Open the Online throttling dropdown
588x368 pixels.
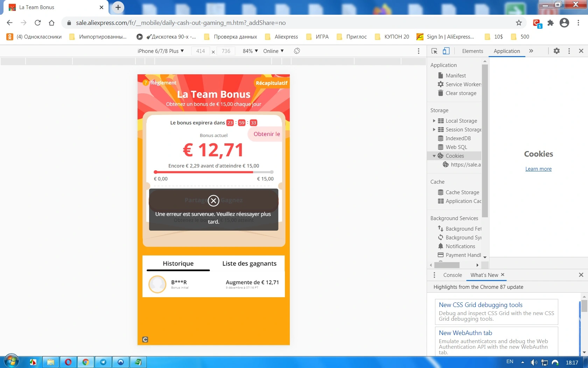(273, 51)
